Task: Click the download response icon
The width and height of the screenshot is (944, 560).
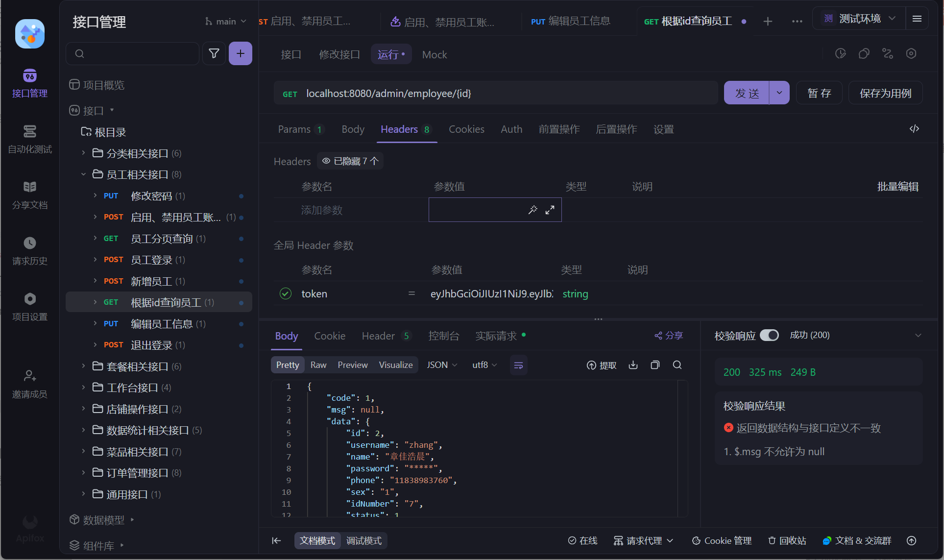Action: coord(633,365)
